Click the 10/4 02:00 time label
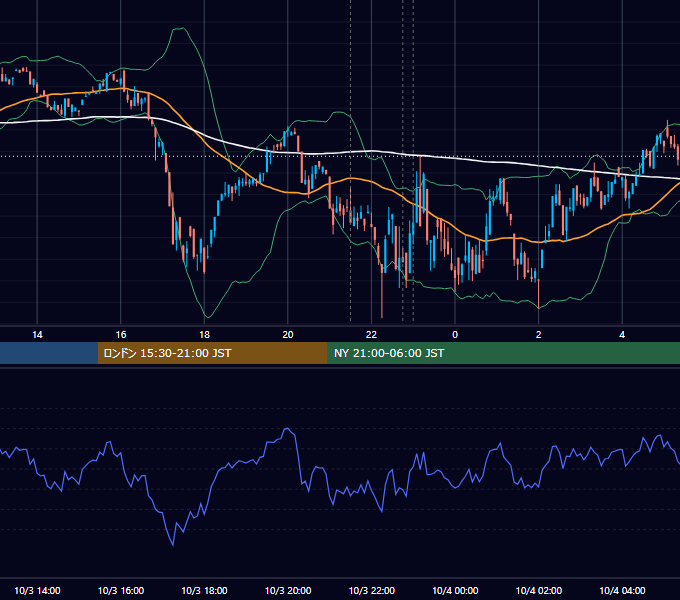 pyautogui.click(x=539, y=590)
